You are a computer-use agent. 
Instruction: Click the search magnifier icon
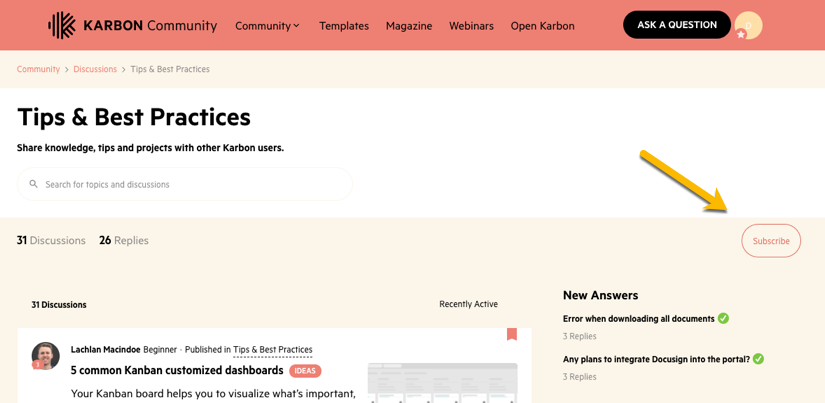tap(34, 184)
